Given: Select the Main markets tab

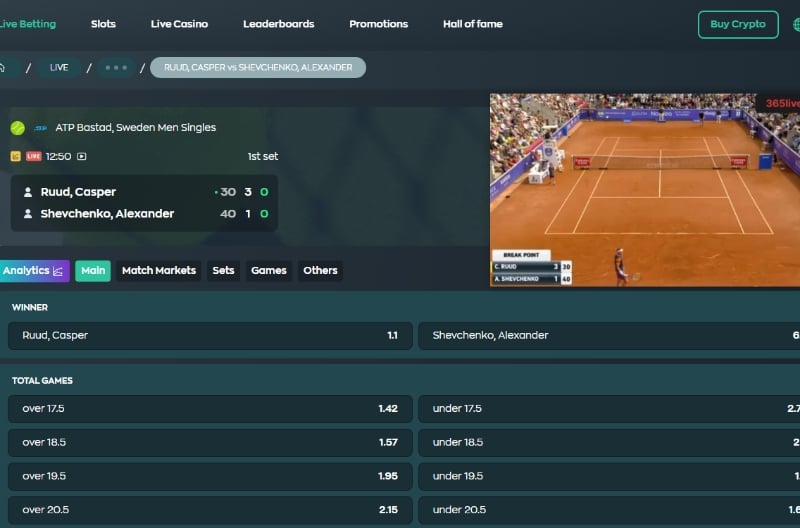Looking at the screenshot, I should tap(93, 270).
